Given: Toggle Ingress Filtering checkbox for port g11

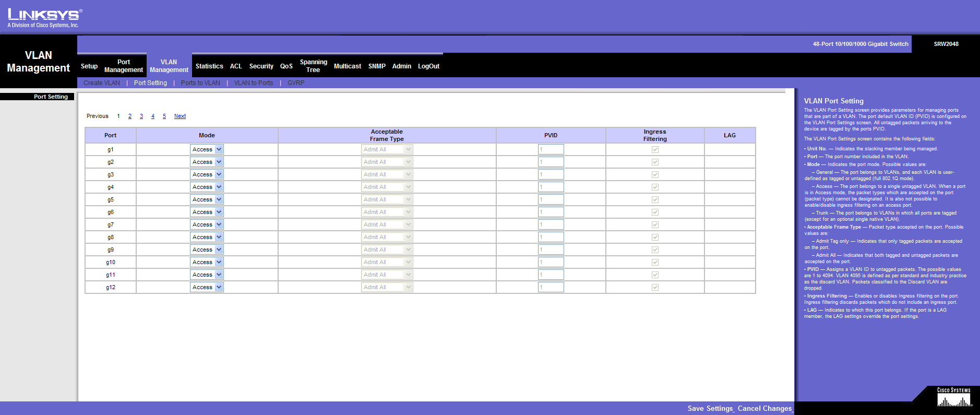Looking at the screenshot, I should 655,275.
